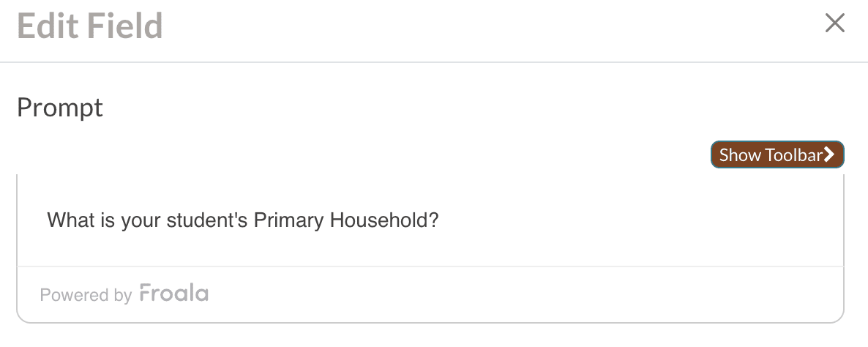Click the Show Toolbar button
The image size is (868, 347).
pos(777,154)
